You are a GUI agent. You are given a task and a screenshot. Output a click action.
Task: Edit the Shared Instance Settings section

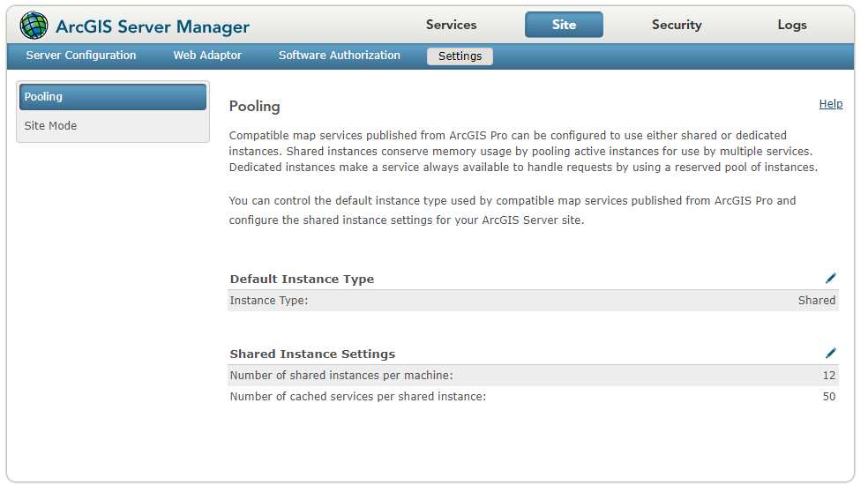coord(830,354)
